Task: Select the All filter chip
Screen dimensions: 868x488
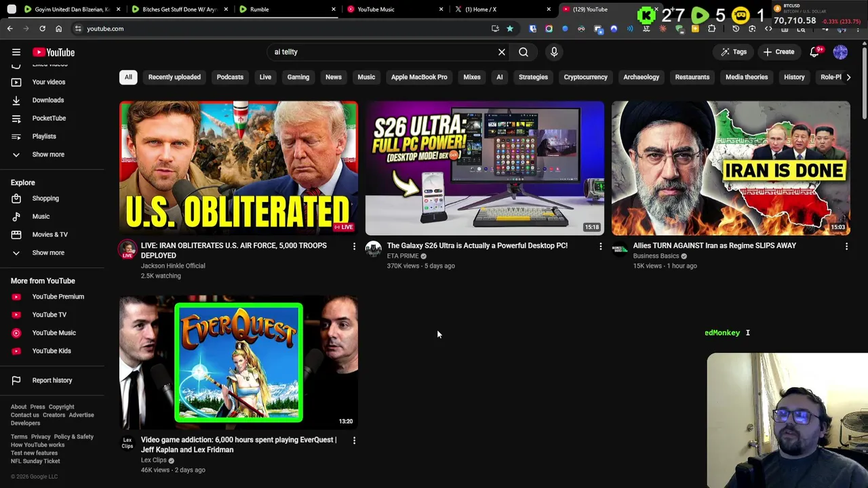Action: [128, 77]
